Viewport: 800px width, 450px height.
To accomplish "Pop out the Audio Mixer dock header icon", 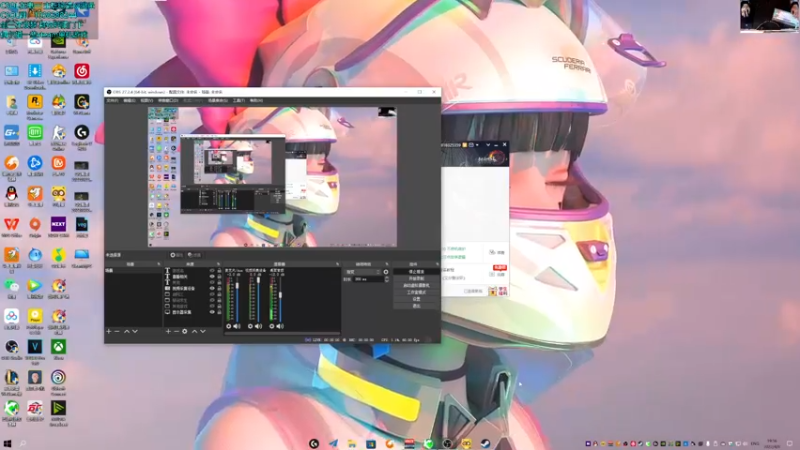I will coord(337,264).
